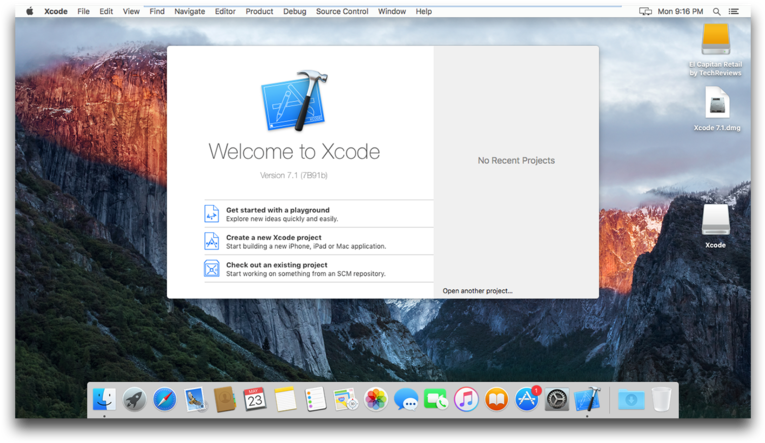Click the Mon 9:16 PM clock

pyautogui.click(x=680, y=11)
